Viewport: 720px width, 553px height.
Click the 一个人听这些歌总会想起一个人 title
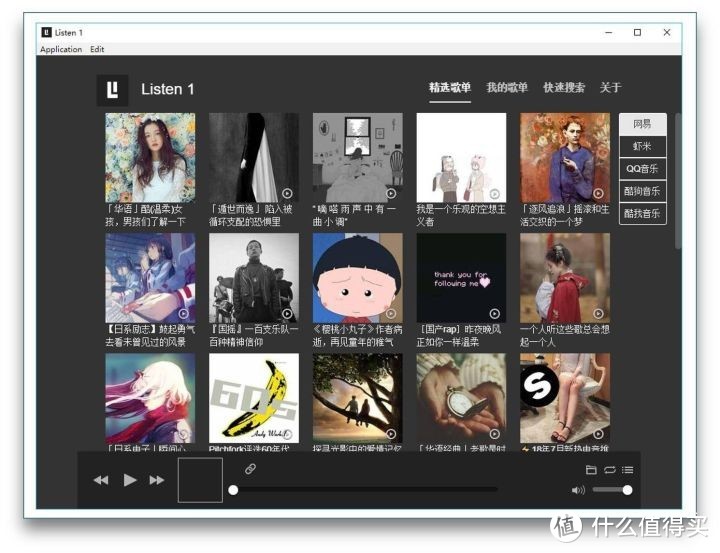pos(564,336)
